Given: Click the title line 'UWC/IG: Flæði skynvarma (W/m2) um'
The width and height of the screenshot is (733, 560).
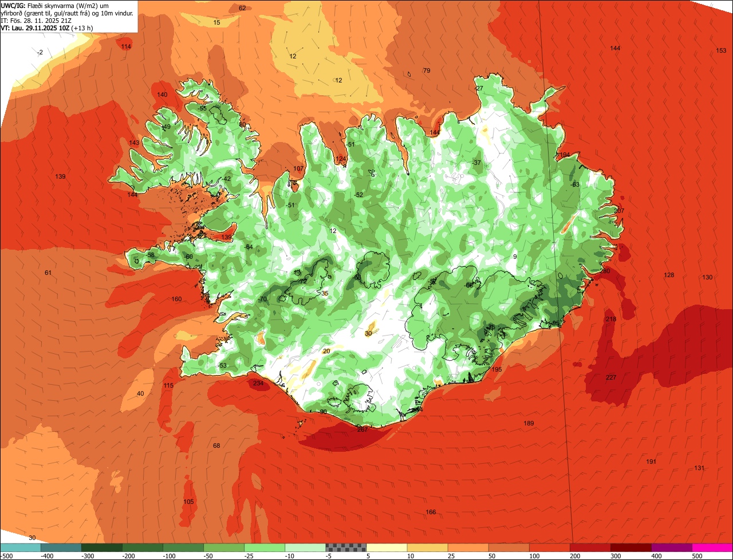Looking at the screenshot, I should click(x=54, y=6).
